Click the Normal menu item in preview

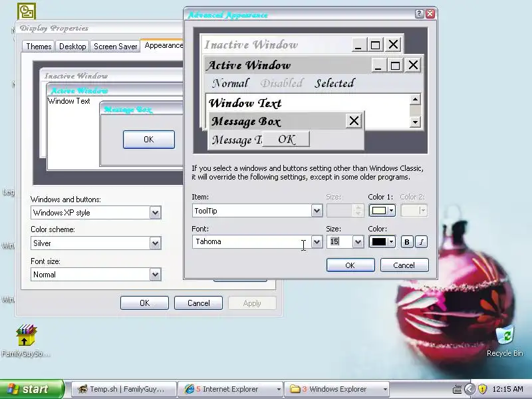pos(231,83)
